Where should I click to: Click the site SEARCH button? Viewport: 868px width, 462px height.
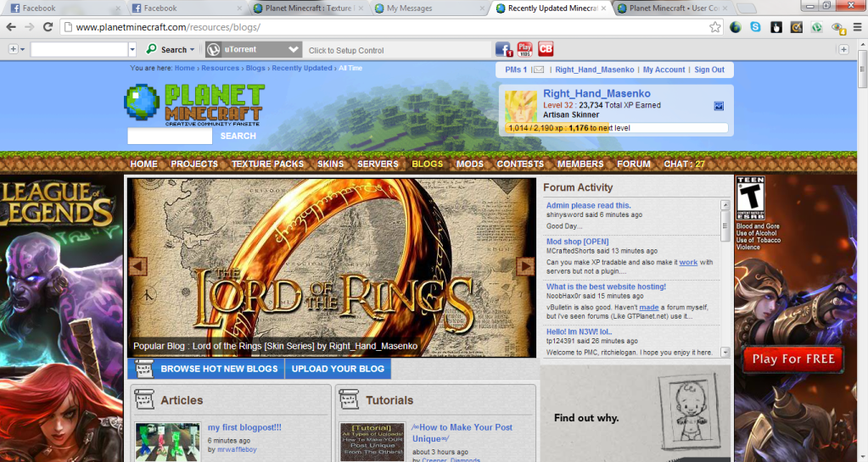click(x=238, y=136)
